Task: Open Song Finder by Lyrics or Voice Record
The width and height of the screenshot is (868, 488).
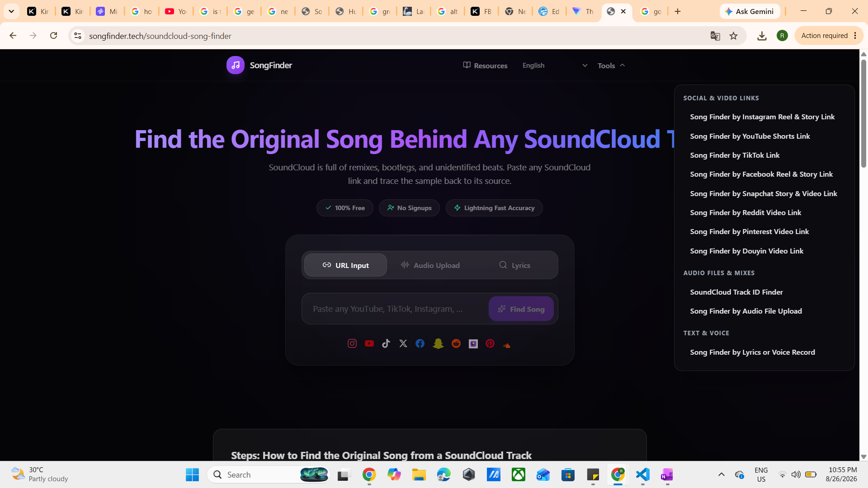Action: point(753,352)
